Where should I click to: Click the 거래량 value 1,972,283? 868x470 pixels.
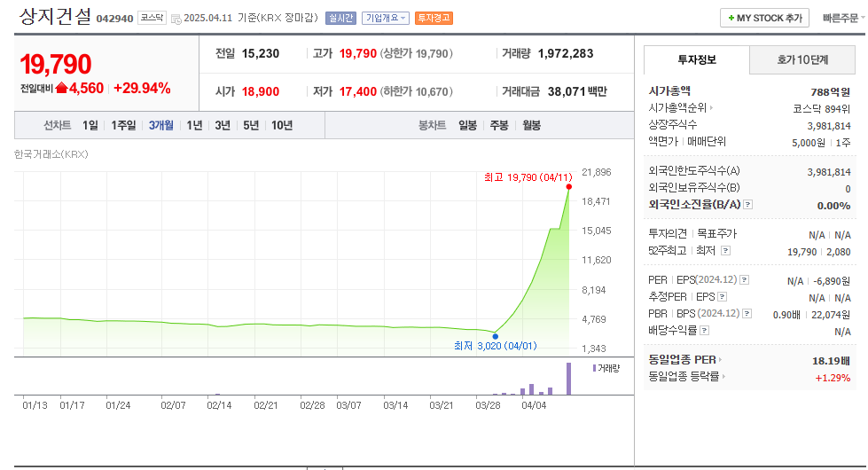tap(566, 54)
